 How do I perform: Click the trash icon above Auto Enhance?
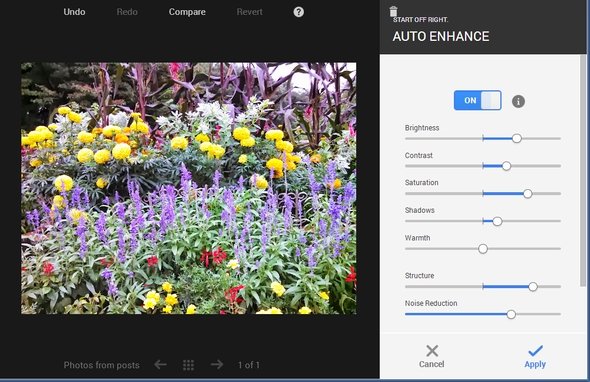[x=393, y=11]
